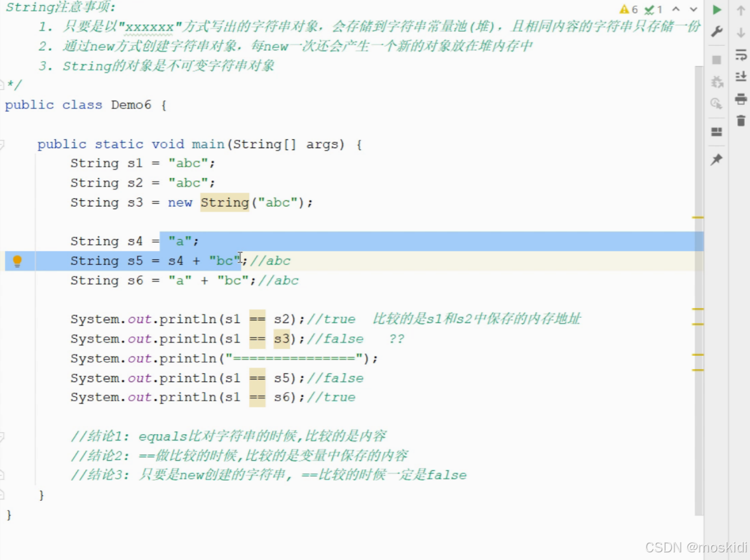Open run configuration settings via wrench icon
The image size is (750, 560).
717,31
